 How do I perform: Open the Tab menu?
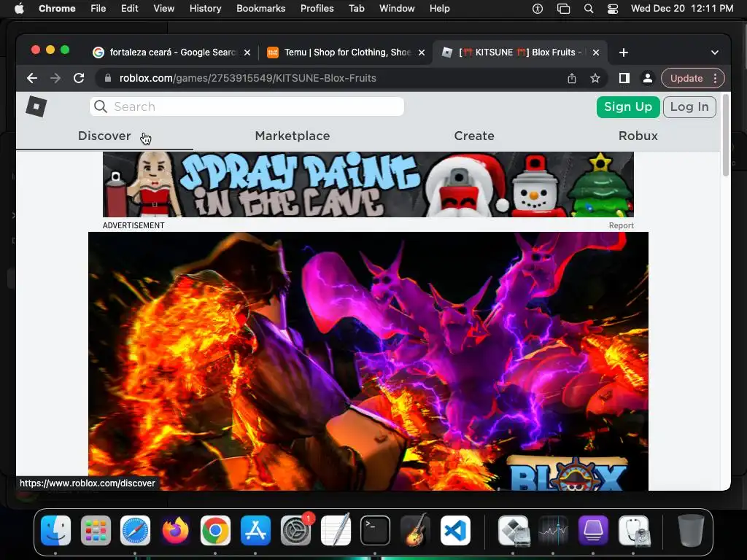(356, 8)
